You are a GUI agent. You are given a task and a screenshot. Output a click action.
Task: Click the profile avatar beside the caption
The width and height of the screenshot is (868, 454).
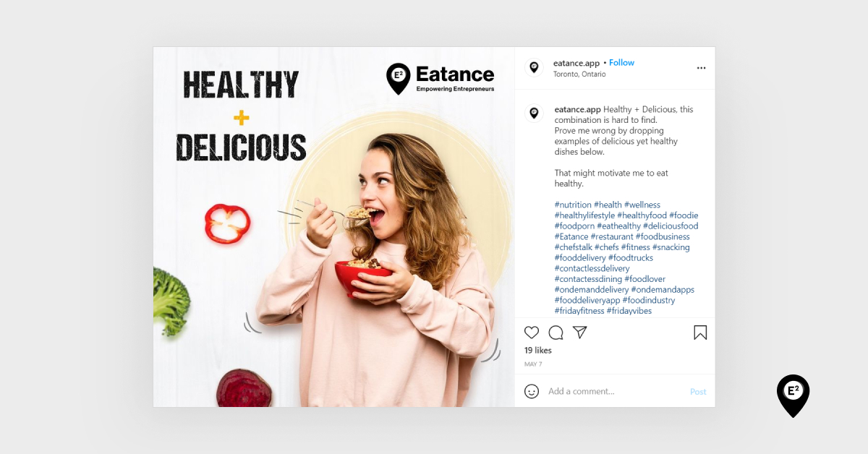[x=534, y=113]
